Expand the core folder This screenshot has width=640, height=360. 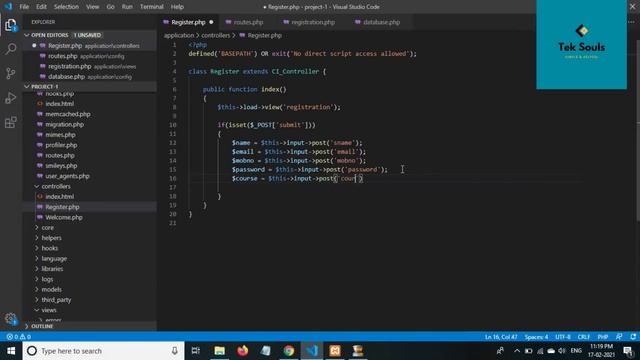[x=47, y=227]
